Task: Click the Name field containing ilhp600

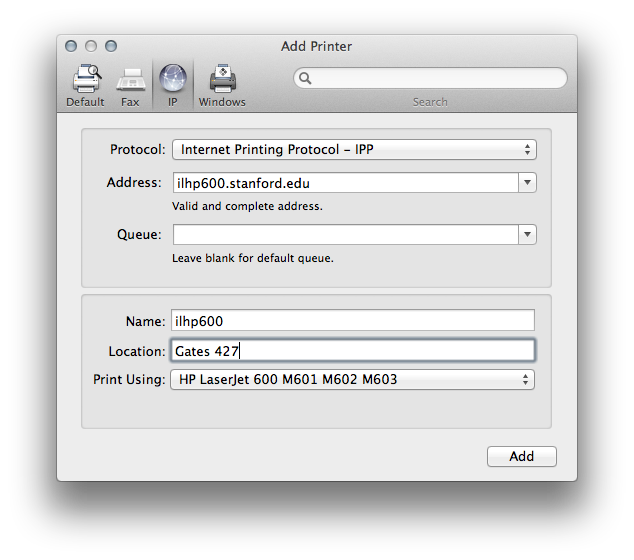Action: click(x=353, y=321)
